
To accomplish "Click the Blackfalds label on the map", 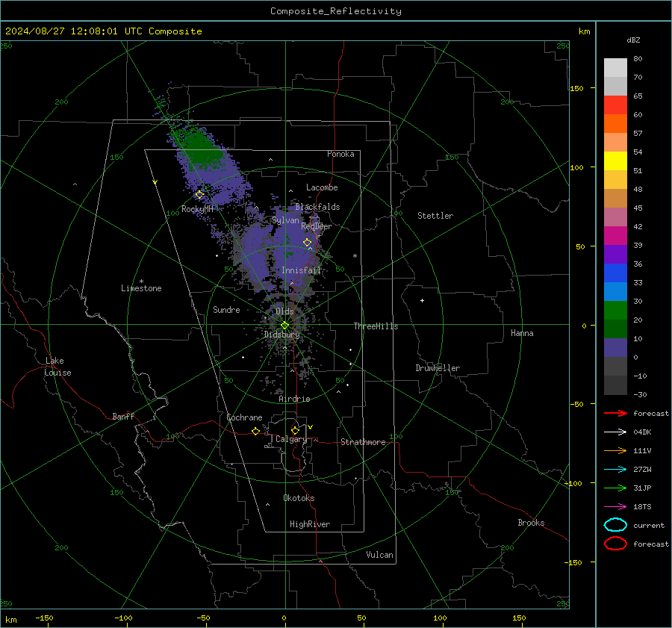I will [x=317, y=207].
